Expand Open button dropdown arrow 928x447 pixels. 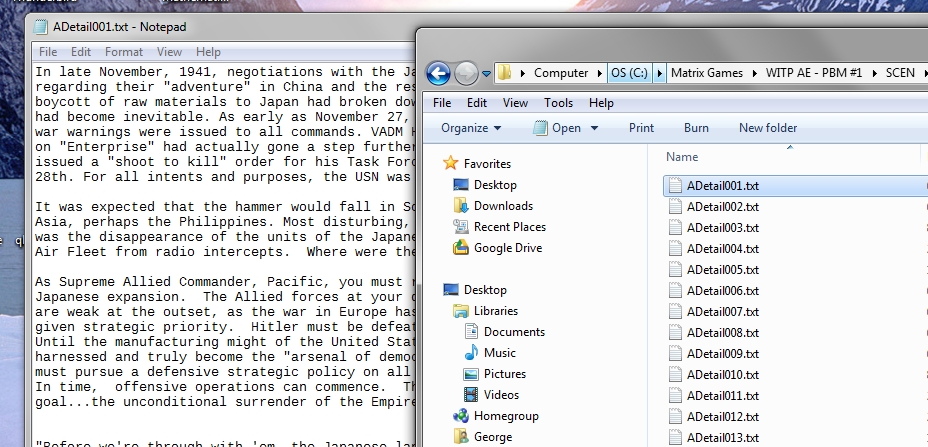(594, 128)
